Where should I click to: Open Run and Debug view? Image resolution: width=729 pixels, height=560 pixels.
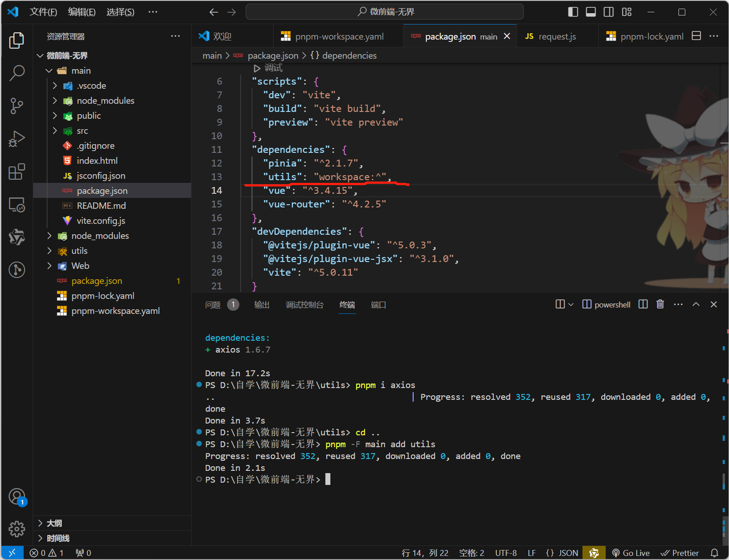[x=17, y=139]
